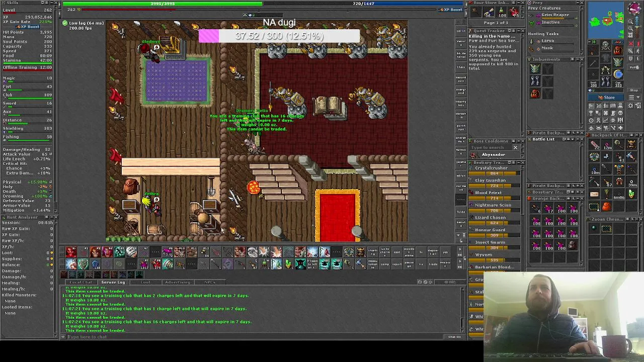This screenshot has height=362, width=644.
Task: Select the Abyssador boss entry
Action: [494, 154]
